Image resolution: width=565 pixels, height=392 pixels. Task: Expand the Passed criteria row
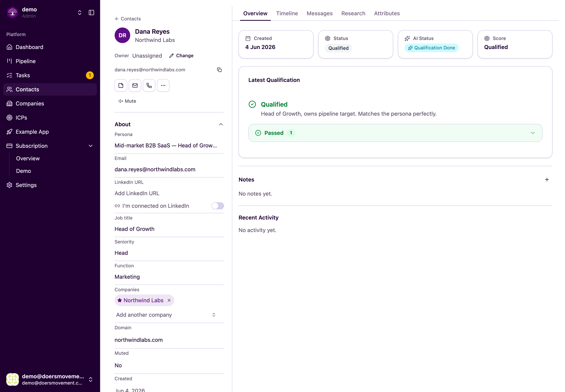pyautogui.click(x=395, y=133)
